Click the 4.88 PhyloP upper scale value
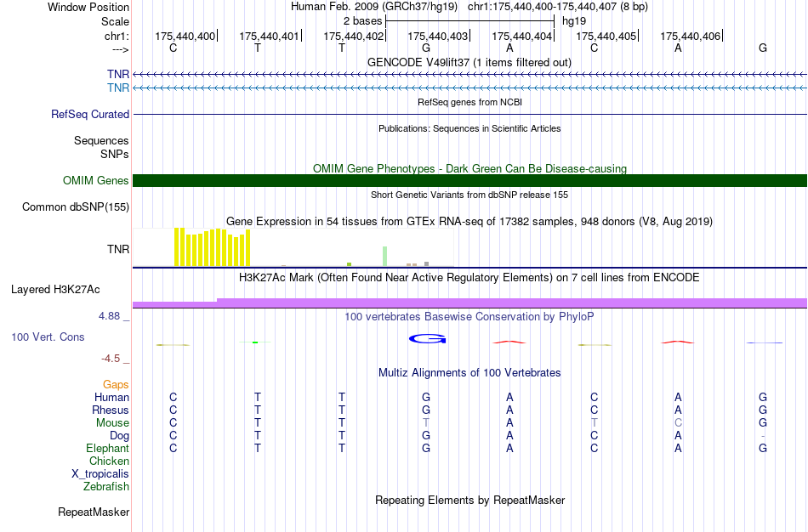808x532 pixels. coord(109,315)
